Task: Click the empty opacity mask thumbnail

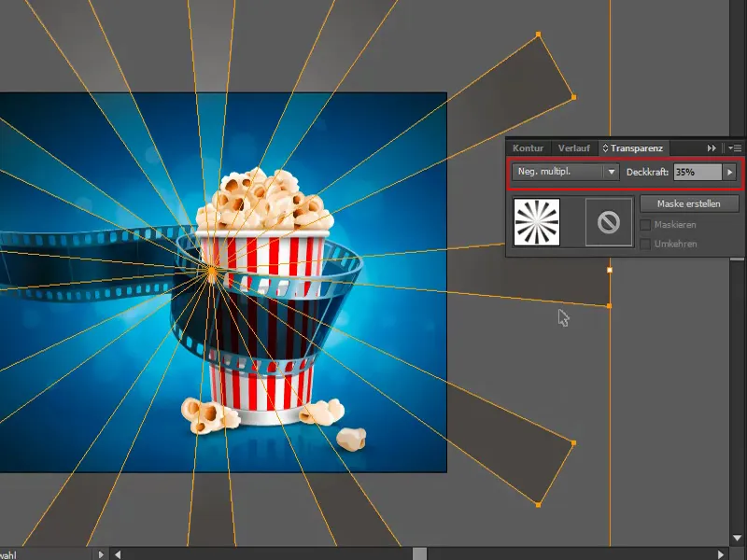Action: [609, 222]
